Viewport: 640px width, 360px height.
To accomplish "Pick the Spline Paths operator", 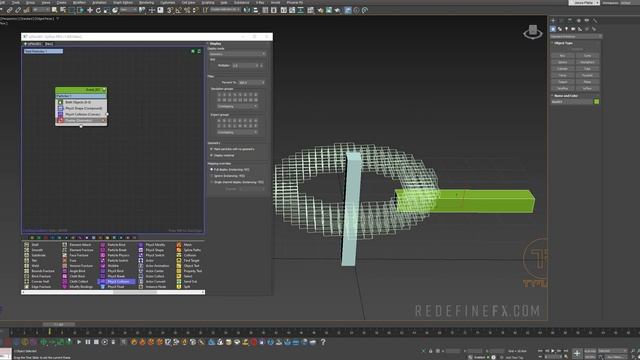I will pyautogui.click(x=189, y=250).
